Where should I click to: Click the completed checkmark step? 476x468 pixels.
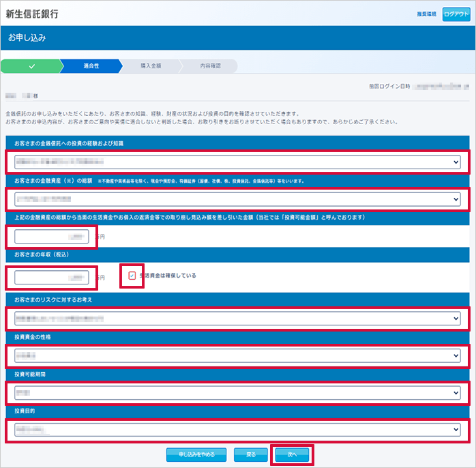31,66
